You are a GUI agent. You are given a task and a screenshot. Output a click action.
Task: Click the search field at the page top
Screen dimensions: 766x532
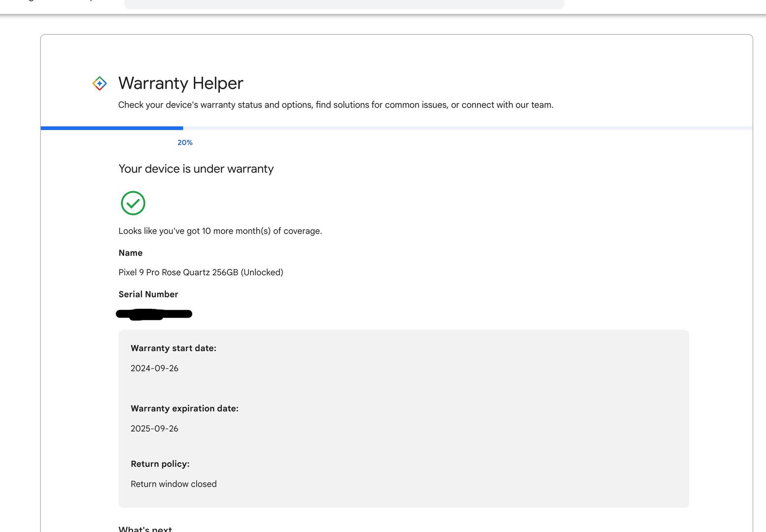(x=344, y=4)
